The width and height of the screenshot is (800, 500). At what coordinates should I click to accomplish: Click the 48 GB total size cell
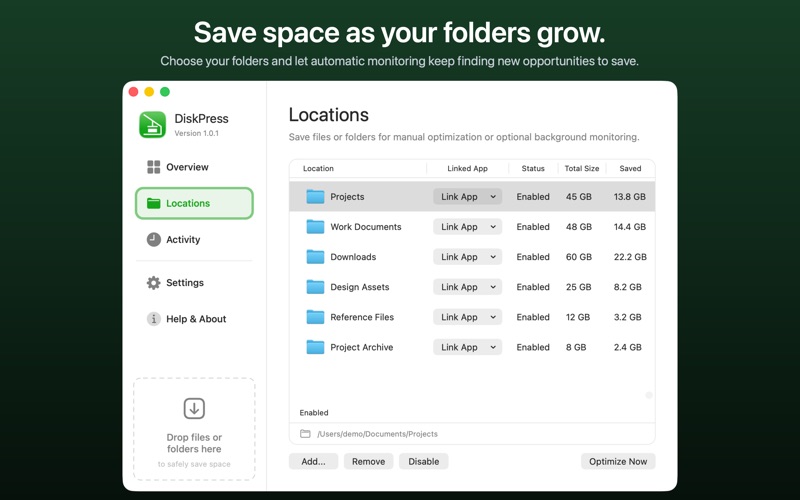click(x=579, y=227)
